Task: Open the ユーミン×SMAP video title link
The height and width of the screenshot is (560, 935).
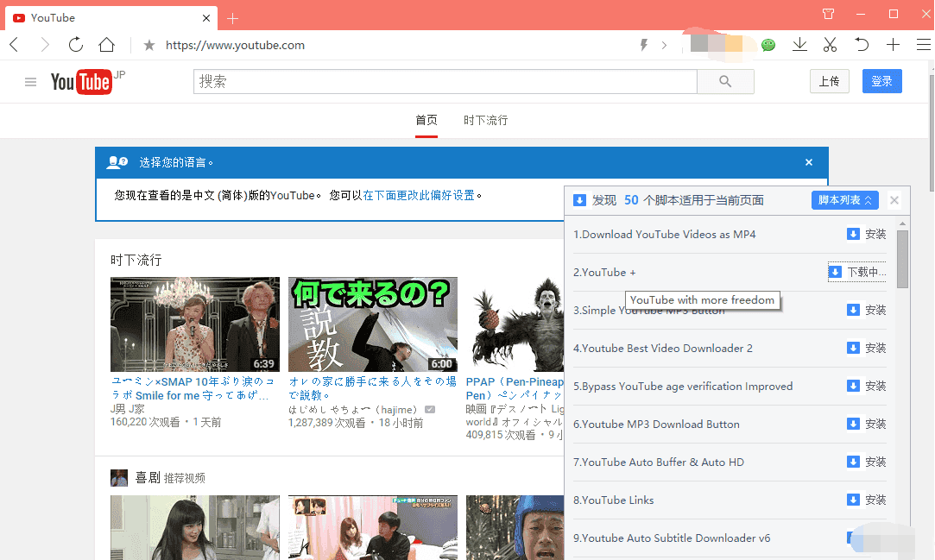Action: click(x=193, y=387)
